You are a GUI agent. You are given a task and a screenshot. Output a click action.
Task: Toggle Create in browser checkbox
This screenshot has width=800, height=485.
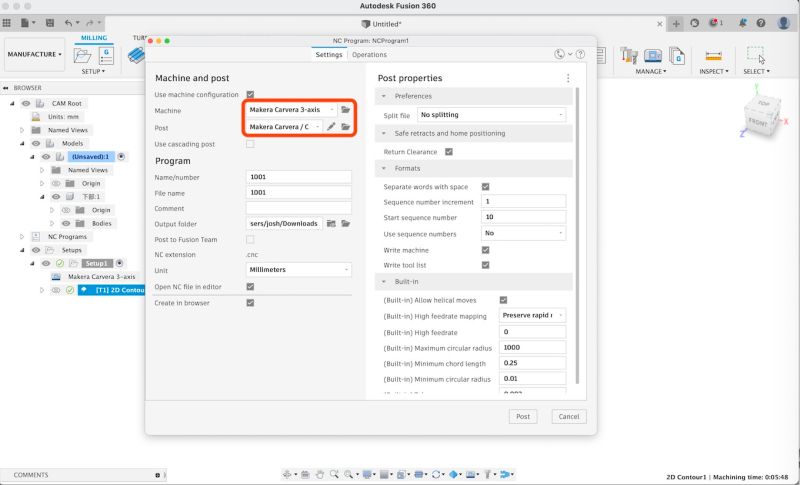coord(250,303)
